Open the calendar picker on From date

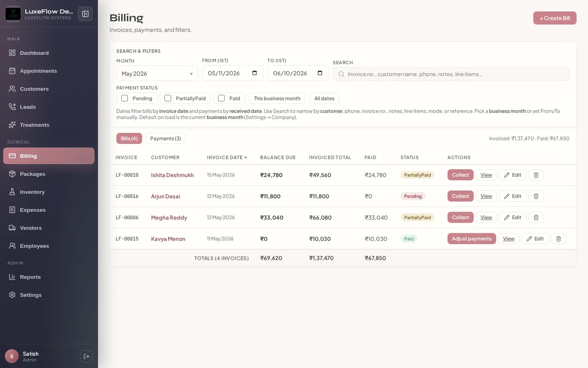[x=255, y=73]
